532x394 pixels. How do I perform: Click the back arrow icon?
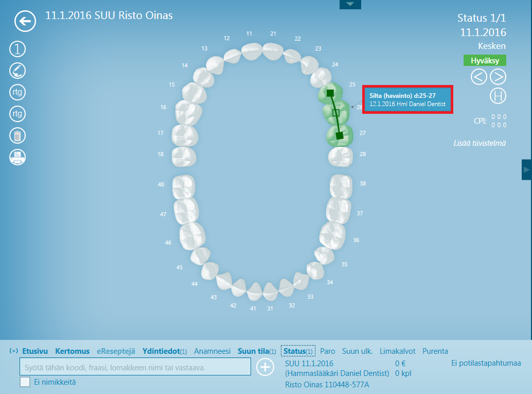pyautogui.click(x=25, y=22)
